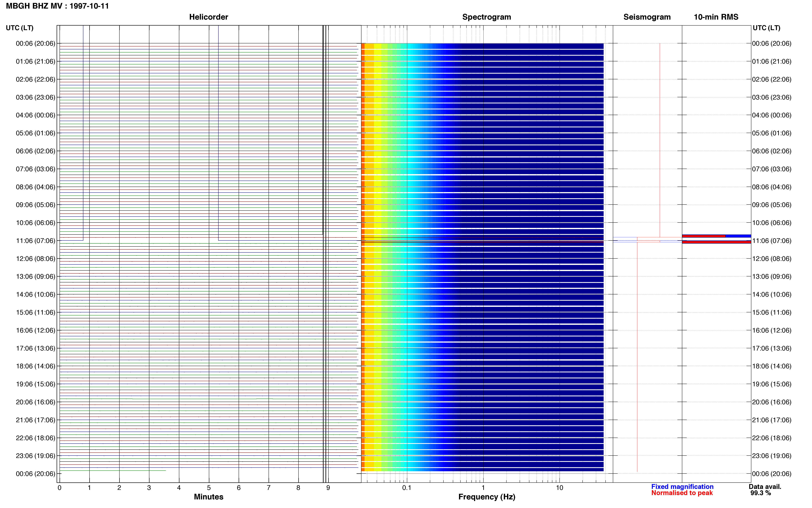The image size is (812, 508).
Task: Click the red 'Normalised to peak' legend text
Action: [682, 493]
